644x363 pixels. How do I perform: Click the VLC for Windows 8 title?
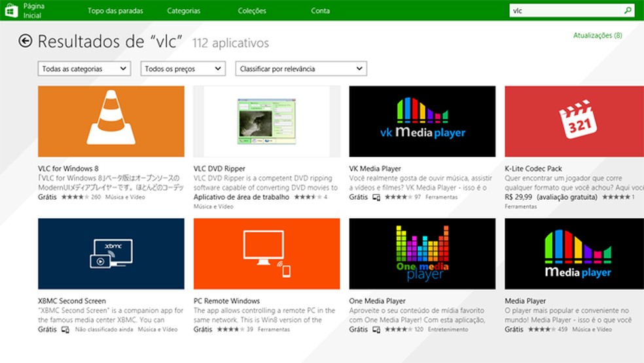68,168
